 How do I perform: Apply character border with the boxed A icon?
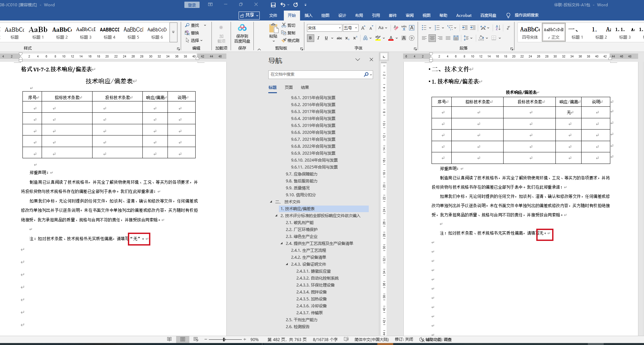pyautogui.click(x=412, y=28)
